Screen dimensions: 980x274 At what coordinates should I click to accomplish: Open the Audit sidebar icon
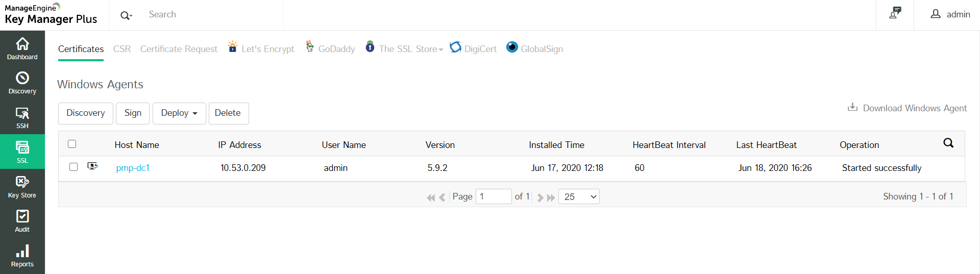tap(22, 221)
